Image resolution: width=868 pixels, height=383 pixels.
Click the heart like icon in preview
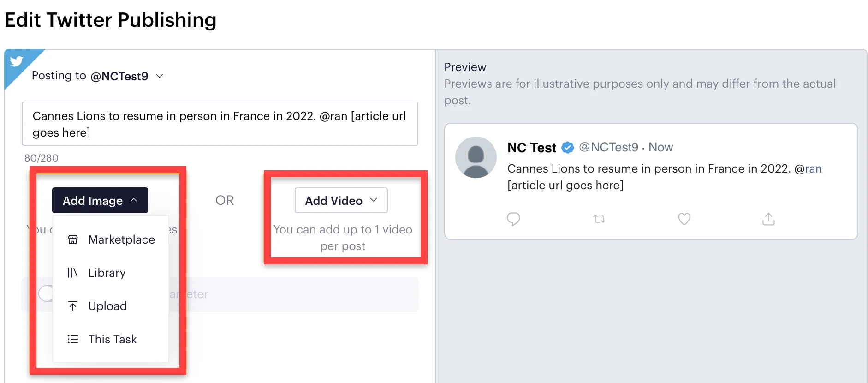tap(684, 219)
